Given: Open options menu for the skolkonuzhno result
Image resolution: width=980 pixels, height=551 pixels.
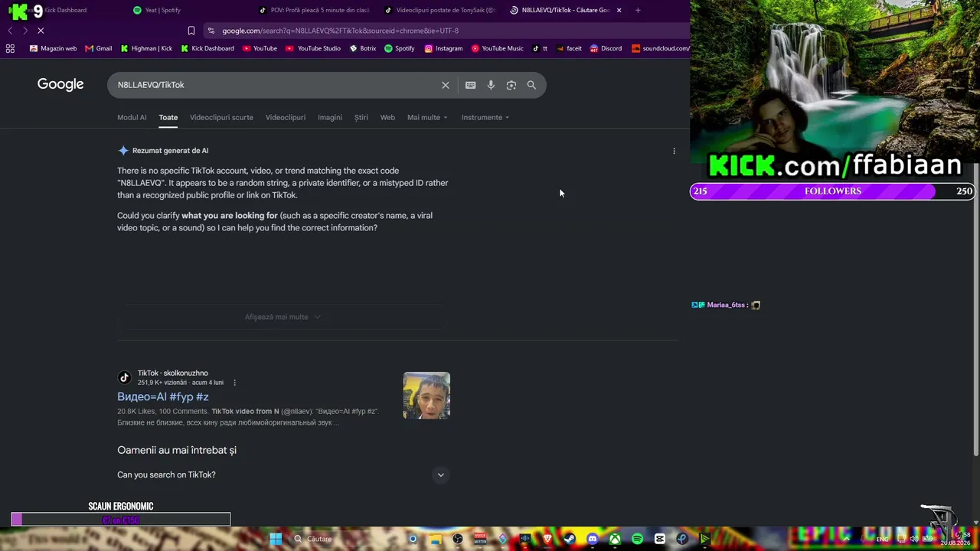Looking at the screenshot, I should 234,383.
